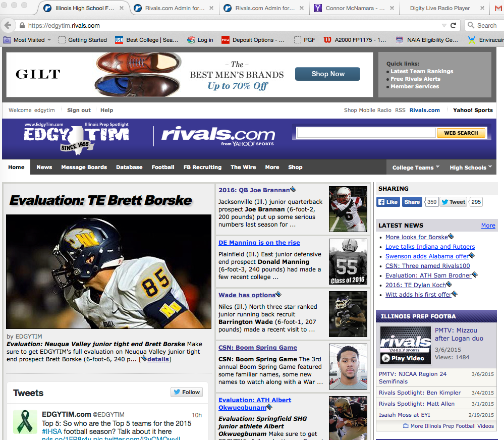Open More Illinois Prep Football Videos

(x=449, y=426)
